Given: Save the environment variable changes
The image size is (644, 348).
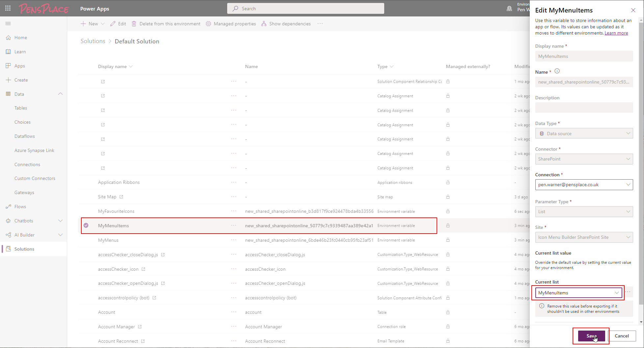Looking at the screenshot, I should 591,336.
